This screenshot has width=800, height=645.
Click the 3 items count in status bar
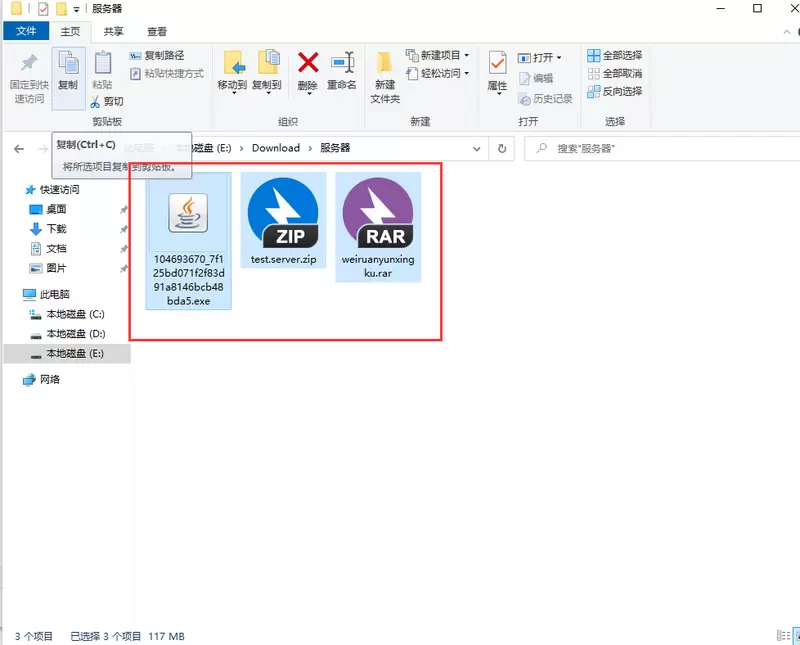pyautogui.click(x=34, y=636)
